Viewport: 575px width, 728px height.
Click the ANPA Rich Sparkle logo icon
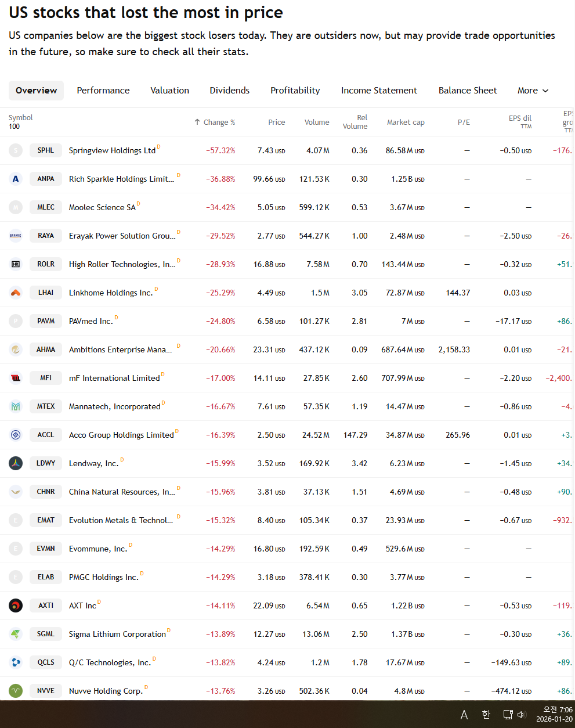[x=16, y=179]
